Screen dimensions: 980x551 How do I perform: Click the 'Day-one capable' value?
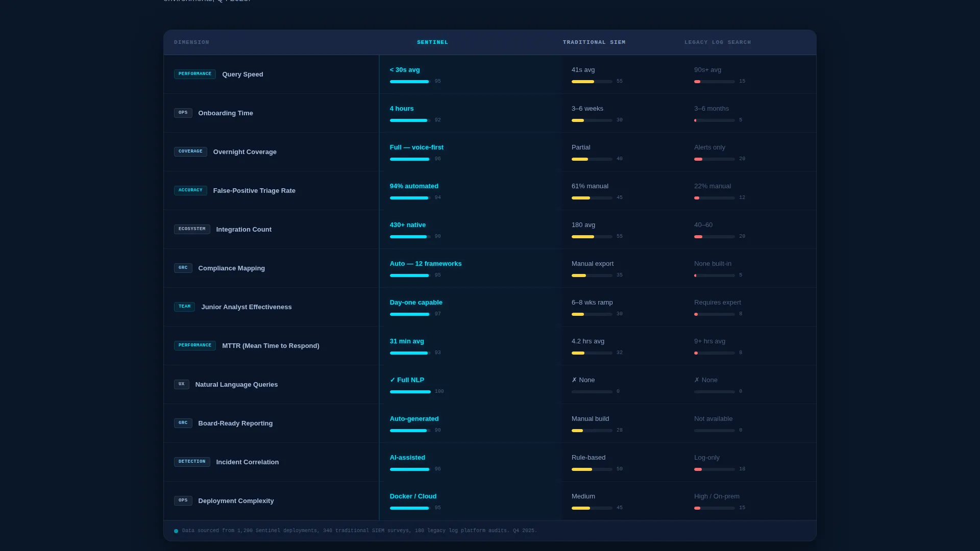(416, 303)
